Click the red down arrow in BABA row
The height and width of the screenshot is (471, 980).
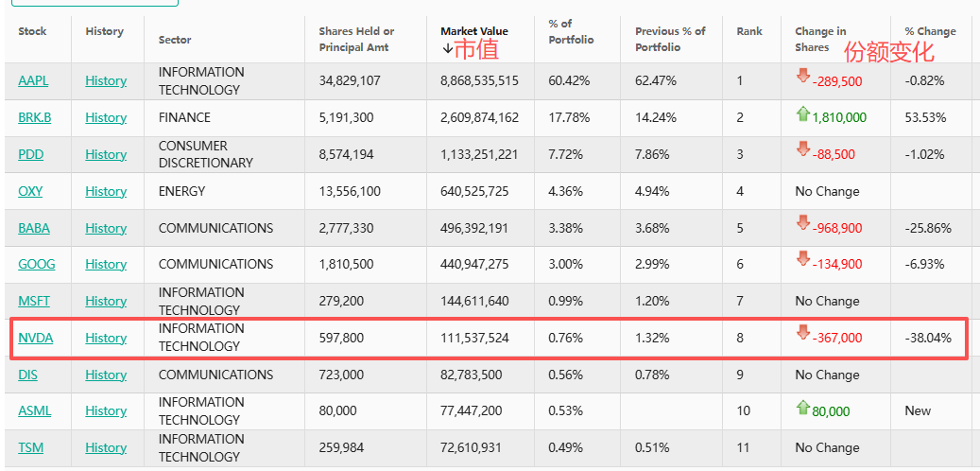pos(803,223)
